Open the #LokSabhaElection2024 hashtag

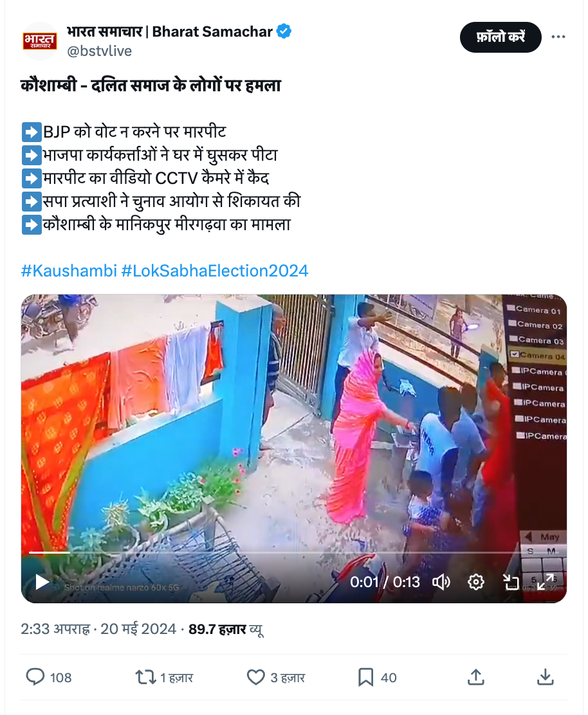click(x=215, y=271)
